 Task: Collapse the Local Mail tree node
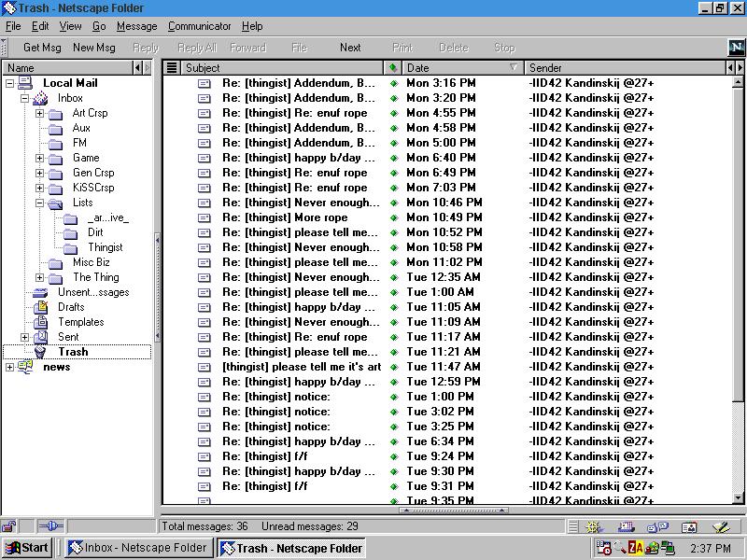tap(9, 83)
